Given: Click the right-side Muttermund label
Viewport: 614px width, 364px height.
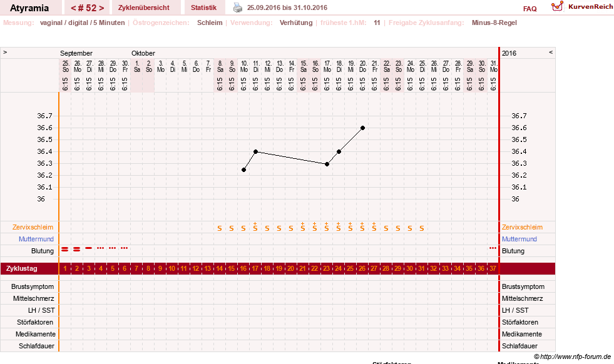Looking at the screenshot, I should coord(519,239).
